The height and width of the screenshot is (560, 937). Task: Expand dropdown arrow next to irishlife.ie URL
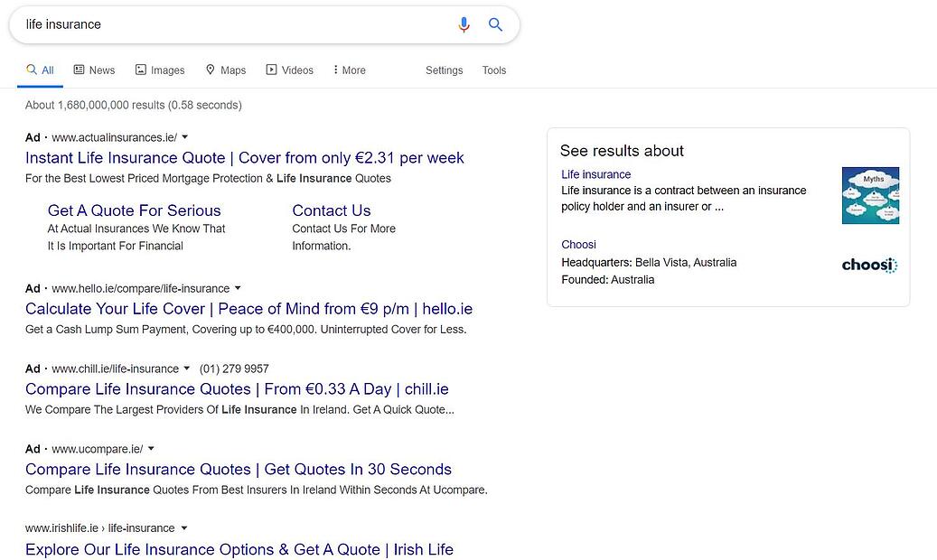184,527
